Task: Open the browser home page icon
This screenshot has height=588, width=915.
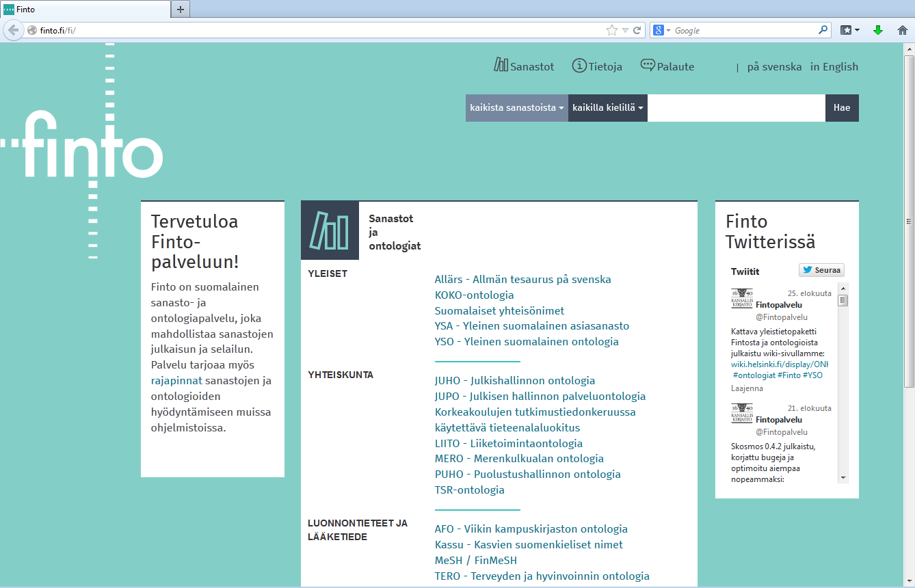Action: click(x=903, y=30)
